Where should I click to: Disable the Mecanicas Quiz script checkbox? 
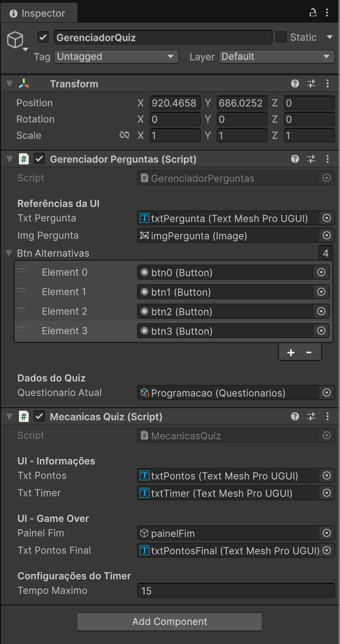pos(40,416)
